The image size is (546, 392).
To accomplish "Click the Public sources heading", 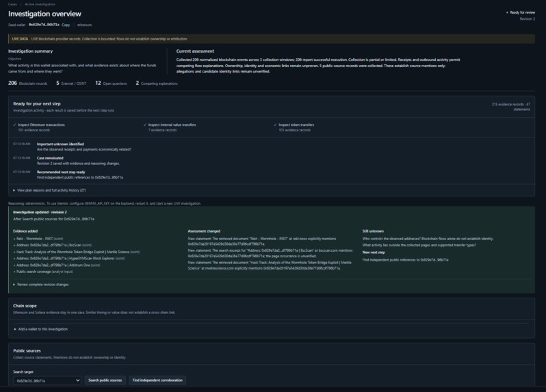I will tap(27, 350).
